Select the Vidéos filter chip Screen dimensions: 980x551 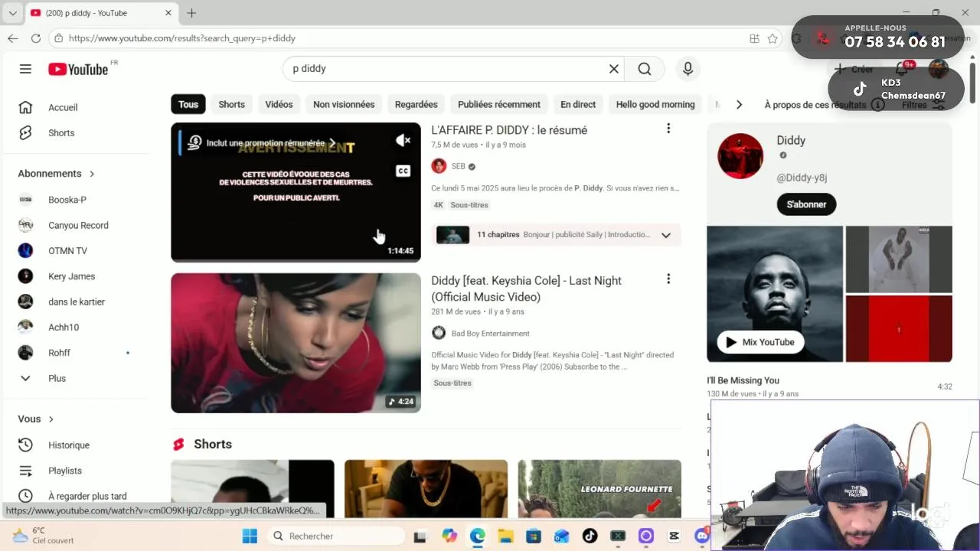point(279,105)
